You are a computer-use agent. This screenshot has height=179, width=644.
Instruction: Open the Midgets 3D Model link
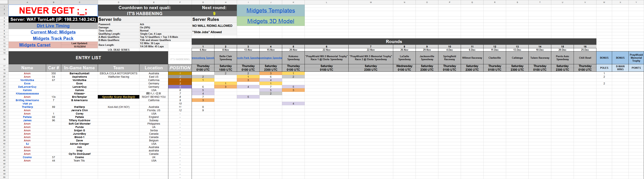[x=271, y=21]
